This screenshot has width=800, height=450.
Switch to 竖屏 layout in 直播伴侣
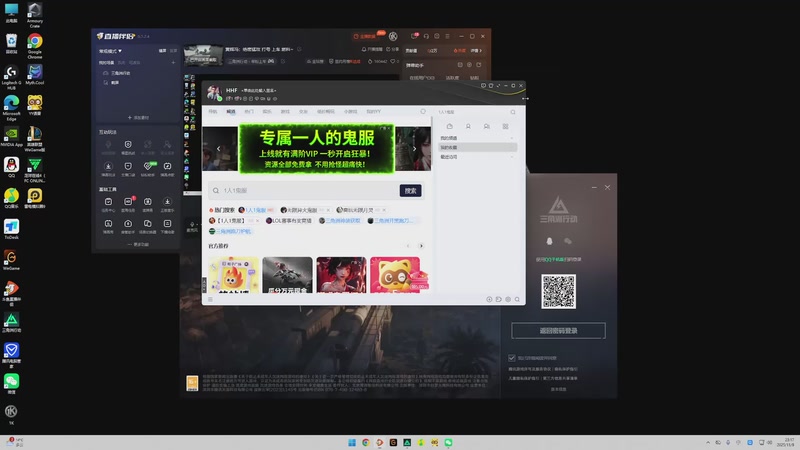click(x=173, y=51)
